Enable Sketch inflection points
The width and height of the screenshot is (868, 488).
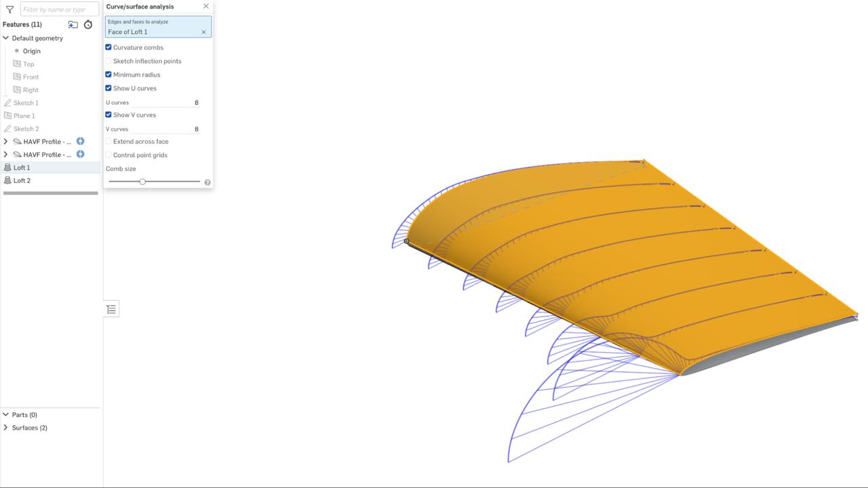coord(108,61)
